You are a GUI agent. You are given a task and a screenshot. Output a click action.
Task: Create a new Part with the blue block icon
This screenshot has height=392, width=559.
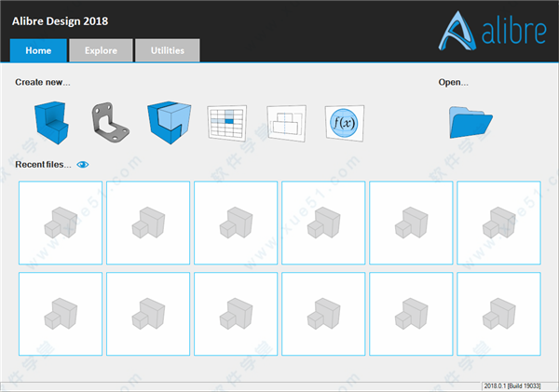51,123
